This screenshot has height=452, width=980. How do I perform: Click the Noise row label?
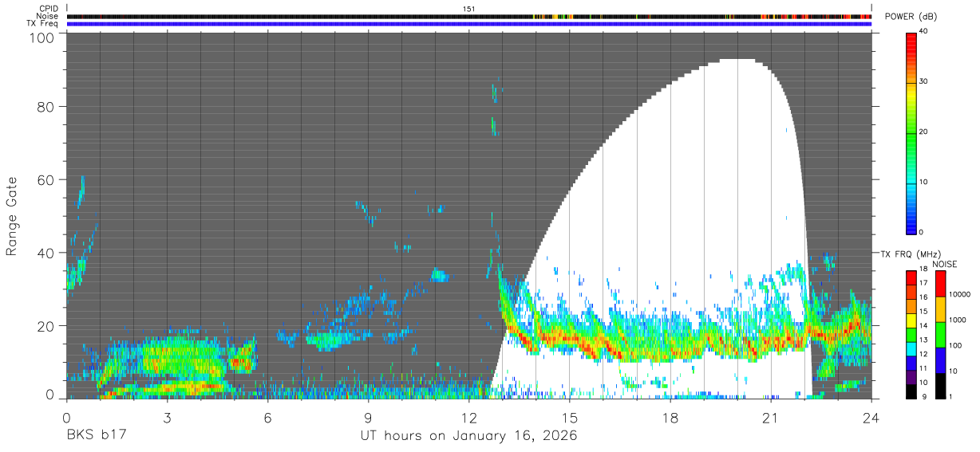tap(48, 16)
